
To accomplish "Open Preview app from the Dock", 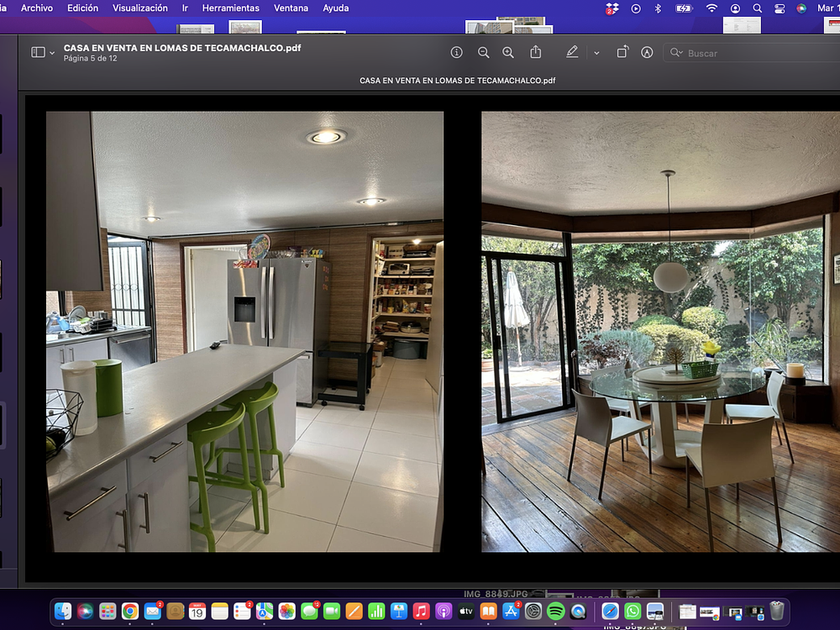I will tap(655, 611).
